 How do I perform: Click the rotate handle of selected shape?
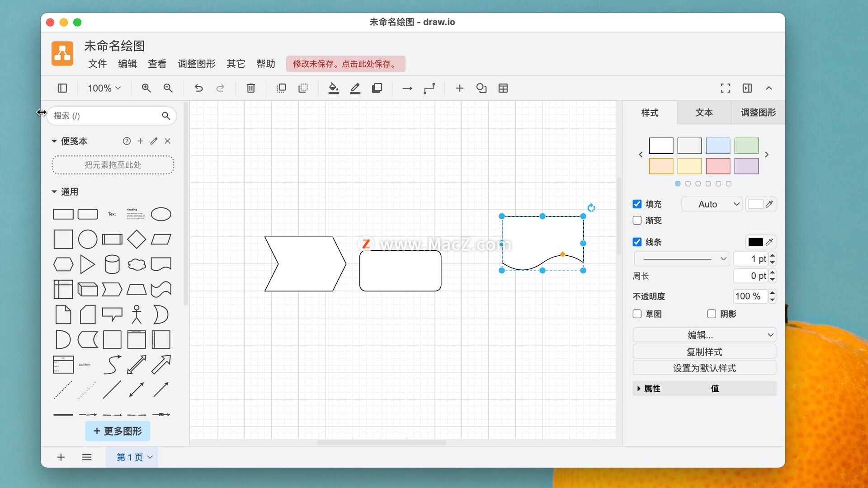[x=591, y=207]
